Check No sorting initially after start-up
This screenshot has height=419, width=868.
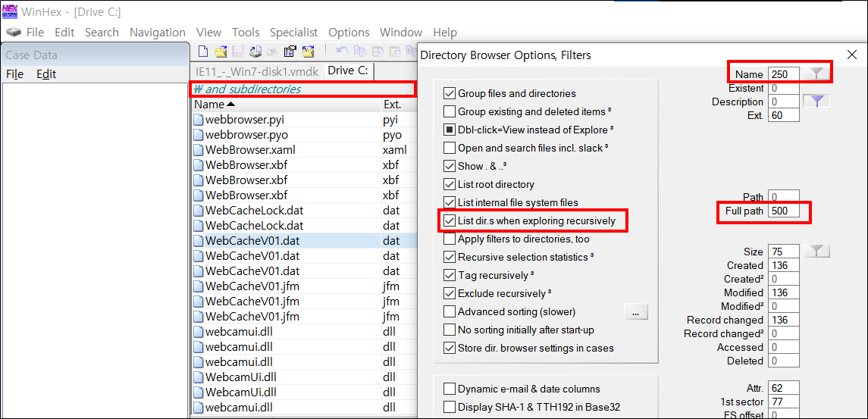pos(449,330)
